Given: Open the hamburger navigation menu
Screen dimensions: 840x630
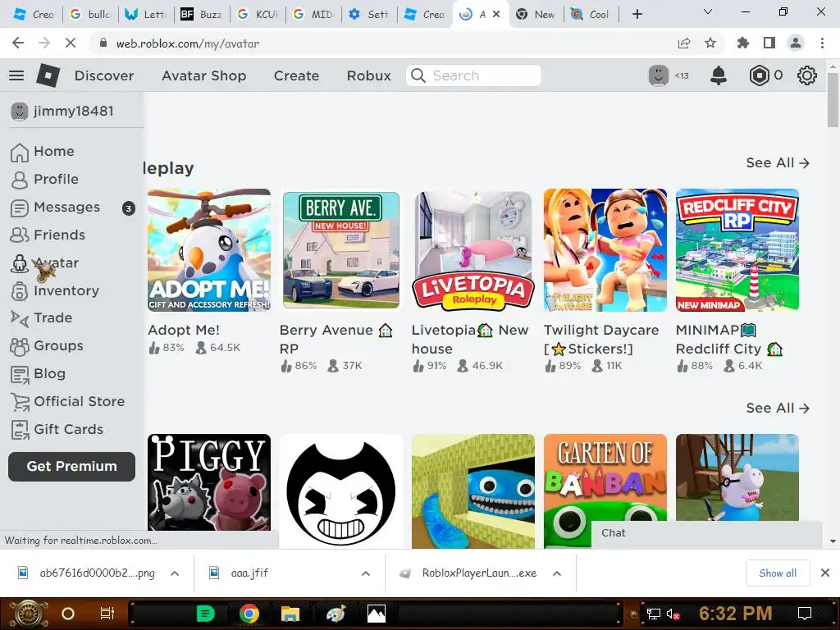Looking at the screenshot, I should [16, 75].
